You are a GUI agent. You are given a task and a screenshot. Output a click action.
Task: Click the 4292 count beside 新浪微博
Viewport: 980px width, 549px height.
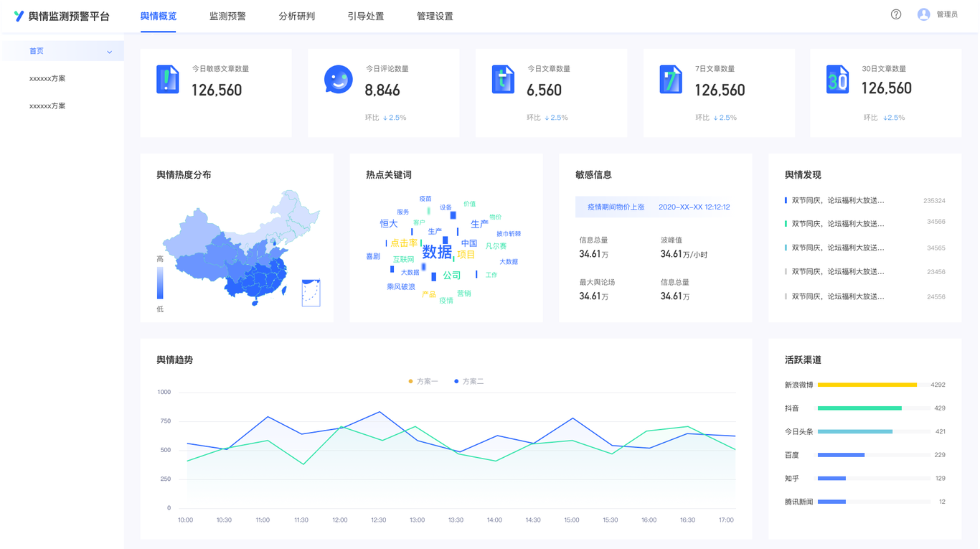point(938,385)
